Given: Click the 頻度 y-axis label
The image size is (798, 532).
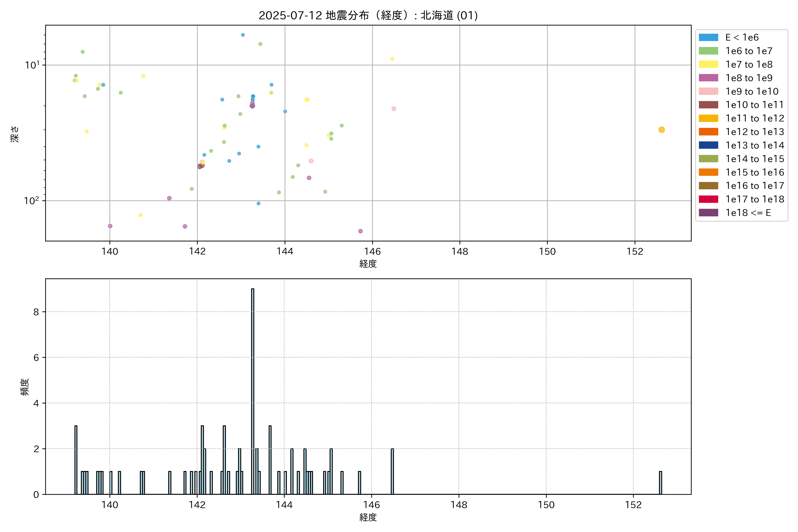Looking at the screenshot, I should coord(24,387).
